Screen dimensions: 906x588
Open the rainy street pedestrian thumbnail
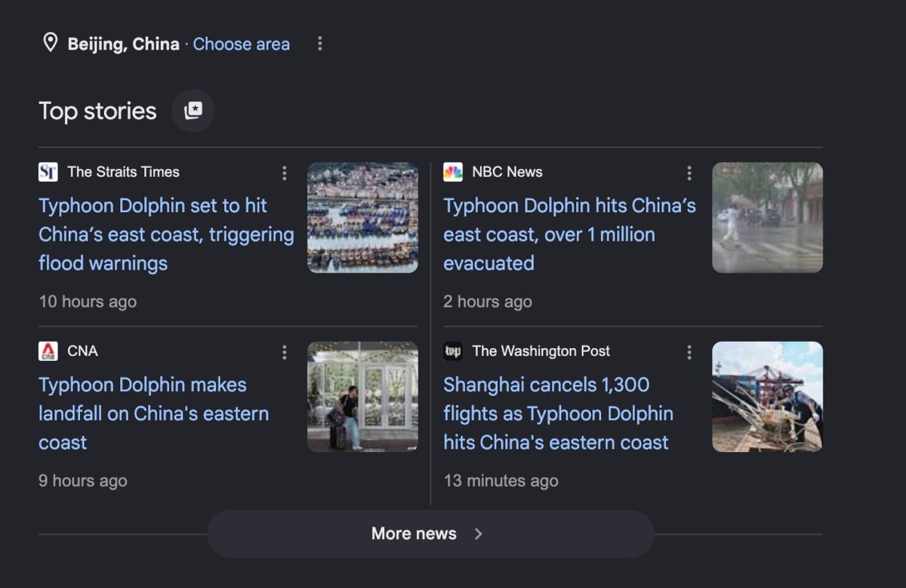point(767,217)
